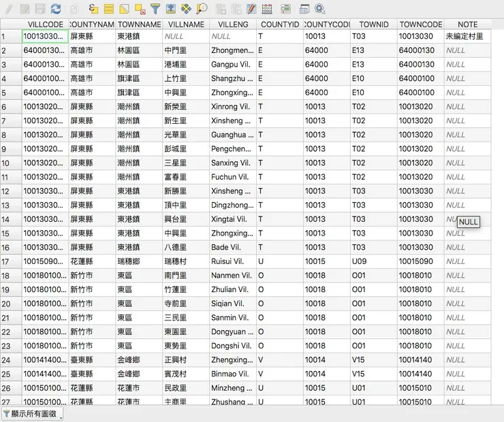The height and width of the screenshot is (422, 504).
Task: Deselect all features icon
Action: (x=140, y=9)
